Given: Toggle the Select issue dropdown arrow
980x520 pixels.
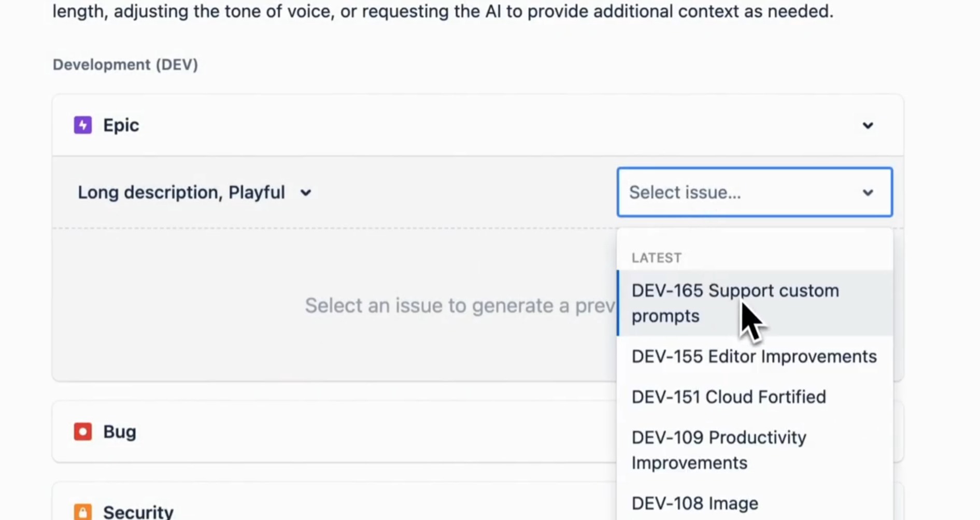Looking at the screenshot, I should 868,192.
